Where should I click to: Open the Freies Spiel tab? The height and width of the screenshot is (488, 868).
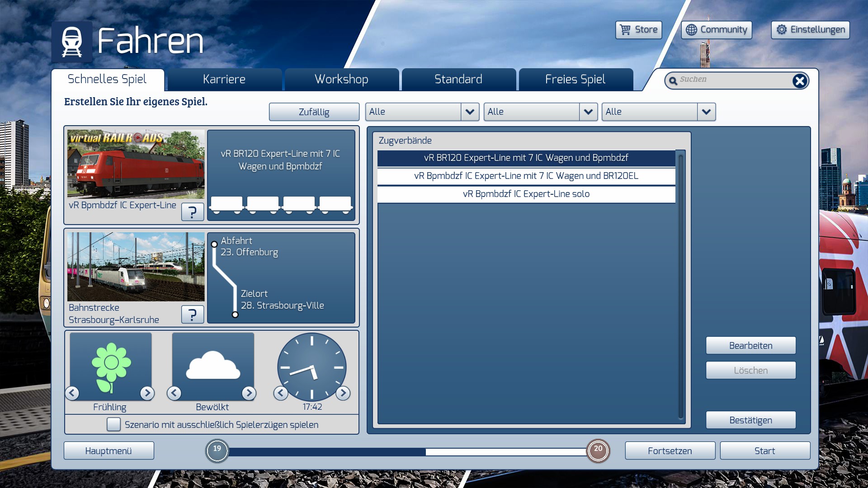[x=575, y=80]
